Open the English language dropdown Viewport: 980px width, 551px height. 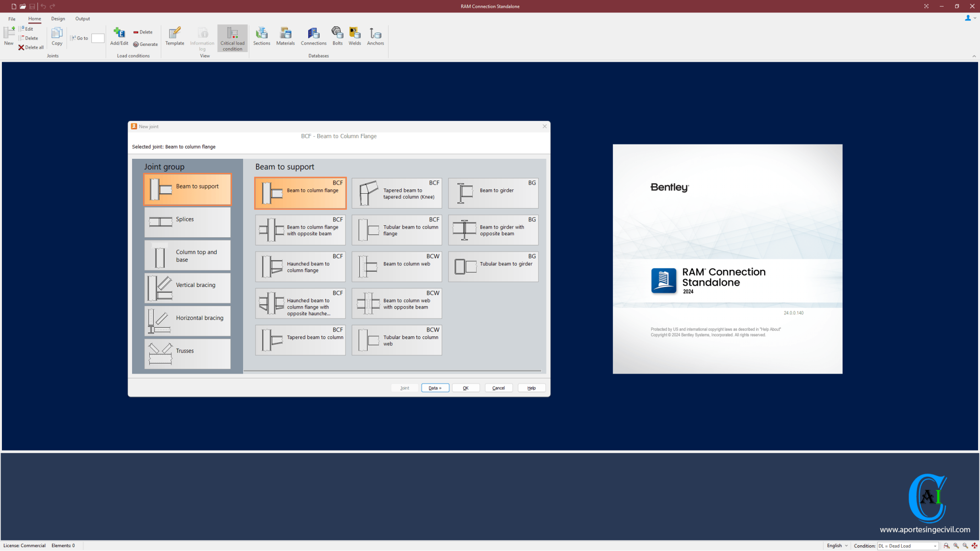[837, 546]
